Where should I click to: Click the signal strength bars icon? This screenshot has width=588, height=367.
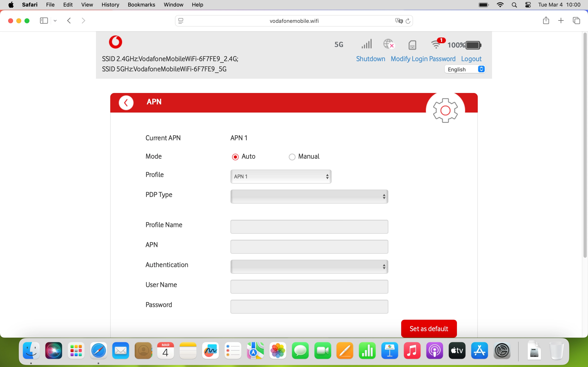[x=366, y=44]
